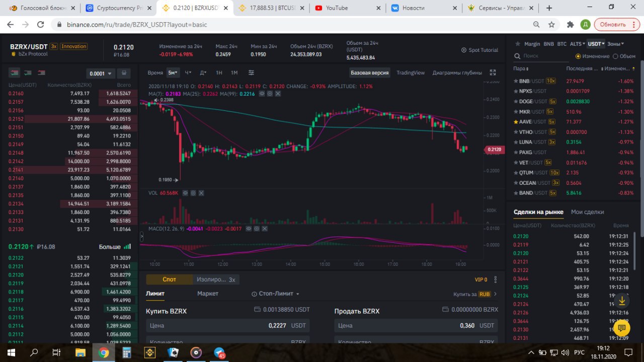Open browser extensions puzzle icon

570,24
